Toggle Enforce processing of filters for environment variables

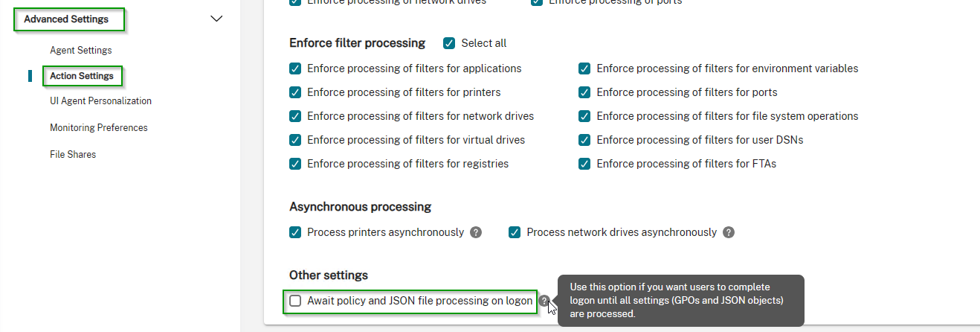pos(584,68)
